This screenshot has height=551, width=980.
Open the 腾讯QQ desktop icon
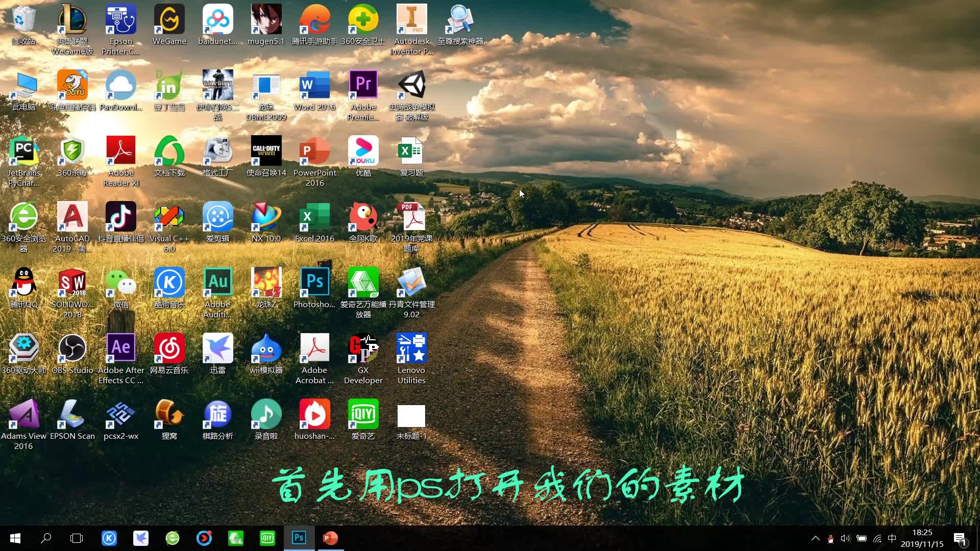click(x=23, y=288)
